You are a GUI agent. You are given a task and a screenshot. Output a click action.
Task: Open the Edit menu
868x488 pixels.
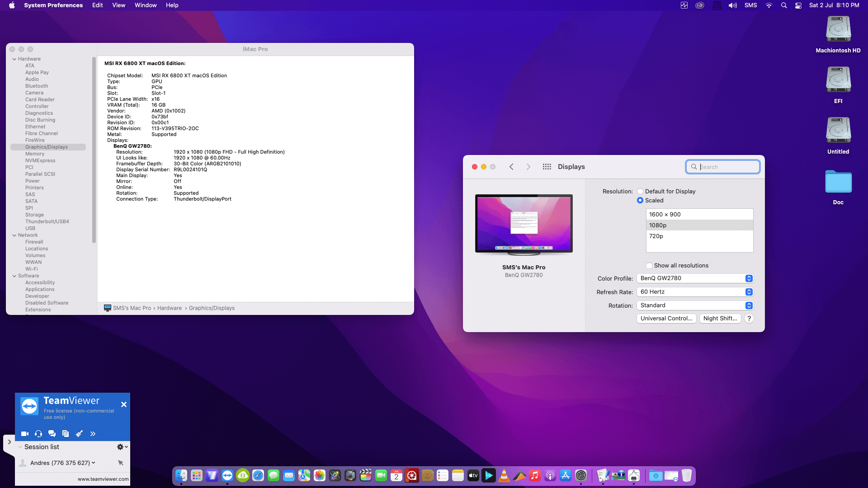click(x=98, y=5)
